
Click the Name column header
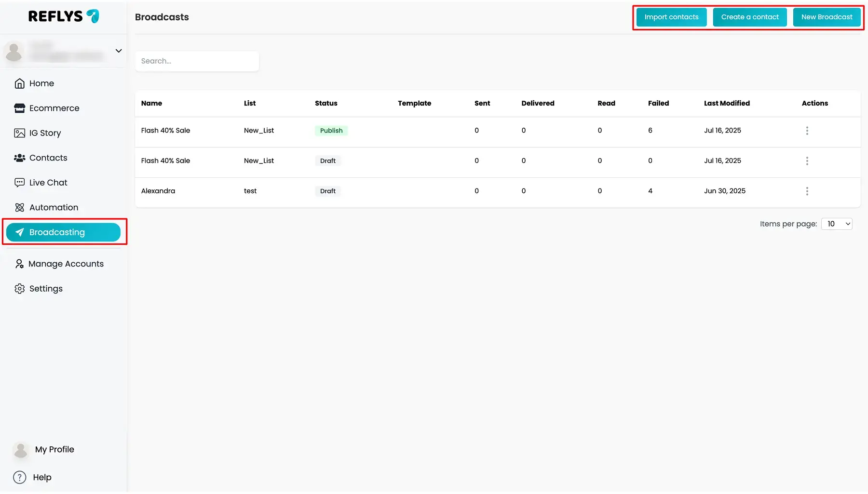[x=151, y=103]
